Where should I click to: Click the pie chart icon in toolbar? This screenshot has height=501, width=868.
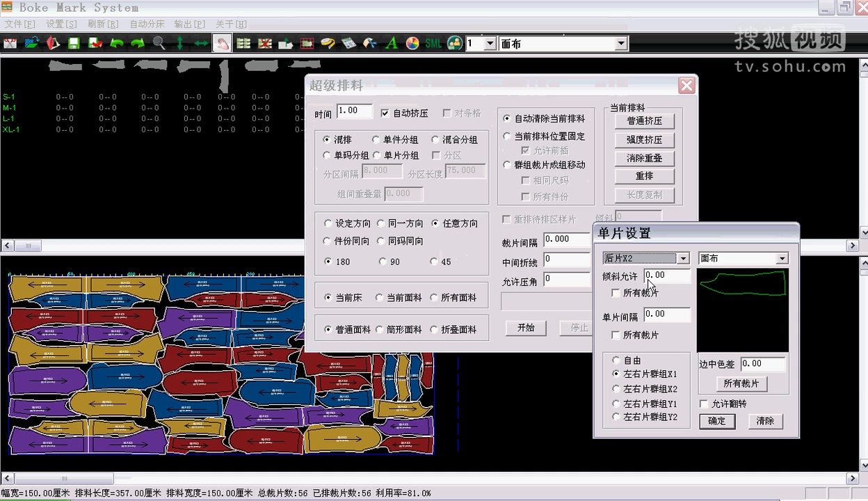click(x=411, y=43)
